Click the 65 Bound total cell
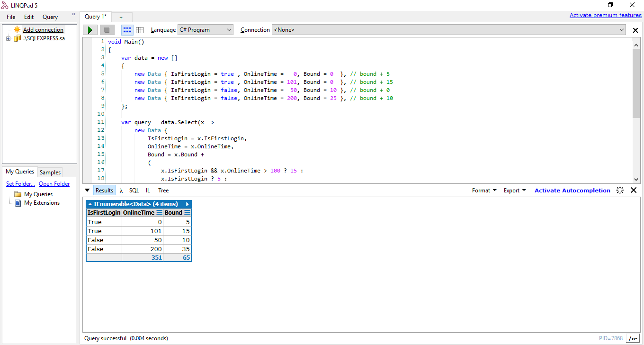 177,258
